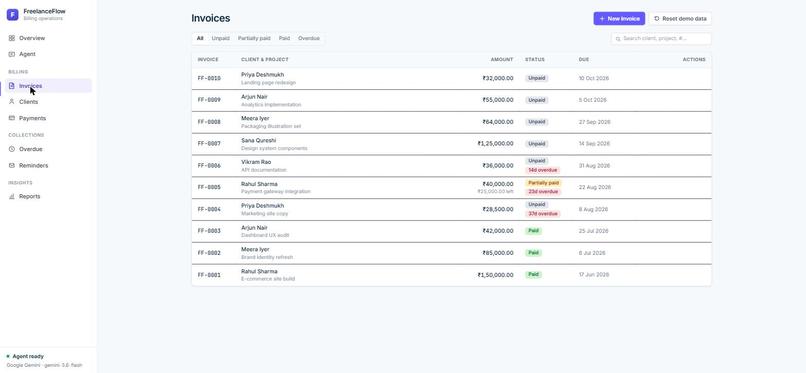Click the Landing page redesign project text
The width and height of the screenshot is (806, 373).
pyautogui.click(x=268, y=83)
